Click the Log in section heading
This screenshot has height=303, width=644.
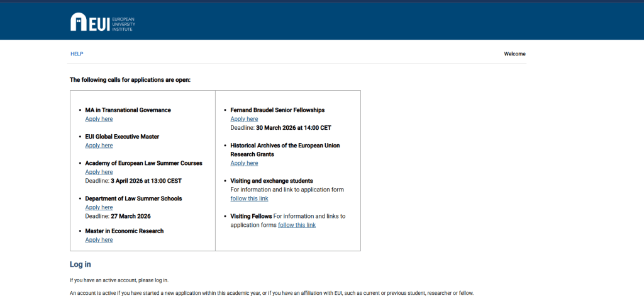click(x=80, y=265)
